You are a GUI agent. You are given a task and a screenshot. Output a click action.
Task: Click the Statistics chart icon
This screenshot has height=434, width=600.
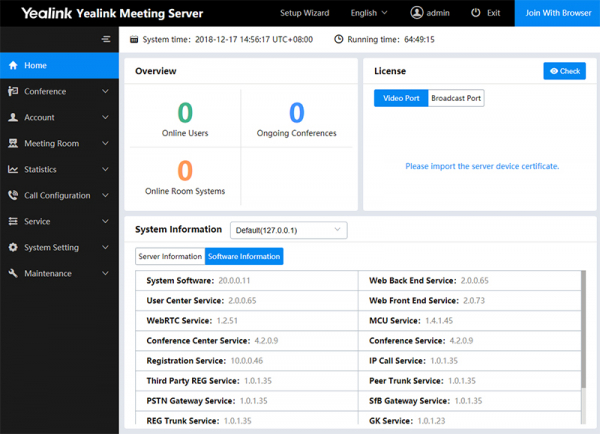(13, 170)
